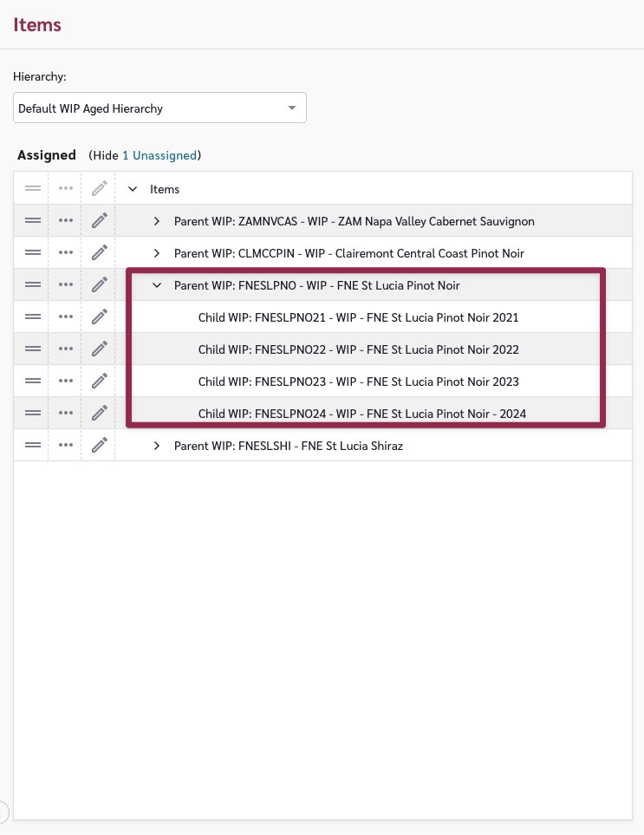This screenshot has height=835, width=644.
Task: Click the edit pencil for Clairemont Pinot Noir row
Action: pos(100,253)
